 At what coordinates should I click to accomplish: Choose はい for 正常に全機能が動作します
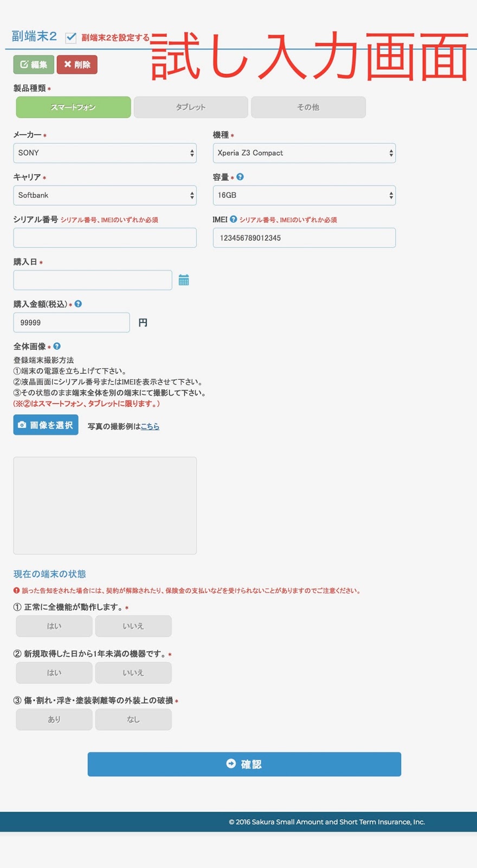point(54,626)
